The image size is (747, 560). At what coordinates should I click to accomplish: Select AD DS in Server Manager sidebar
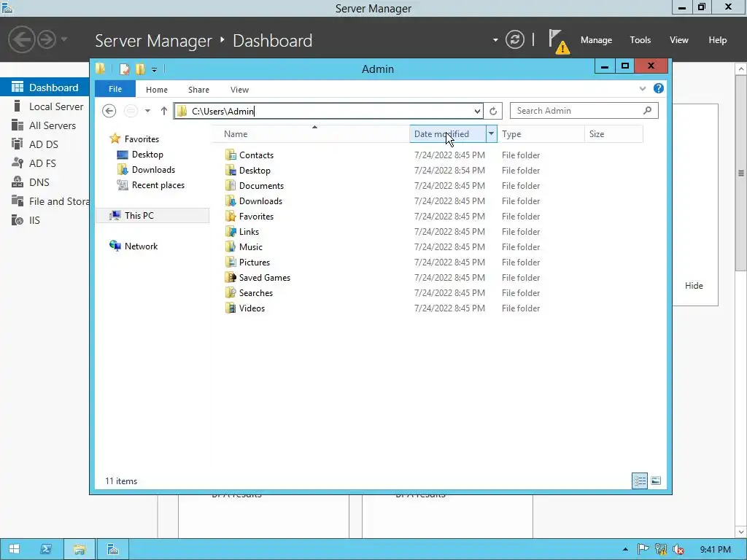tap(44, 144)
